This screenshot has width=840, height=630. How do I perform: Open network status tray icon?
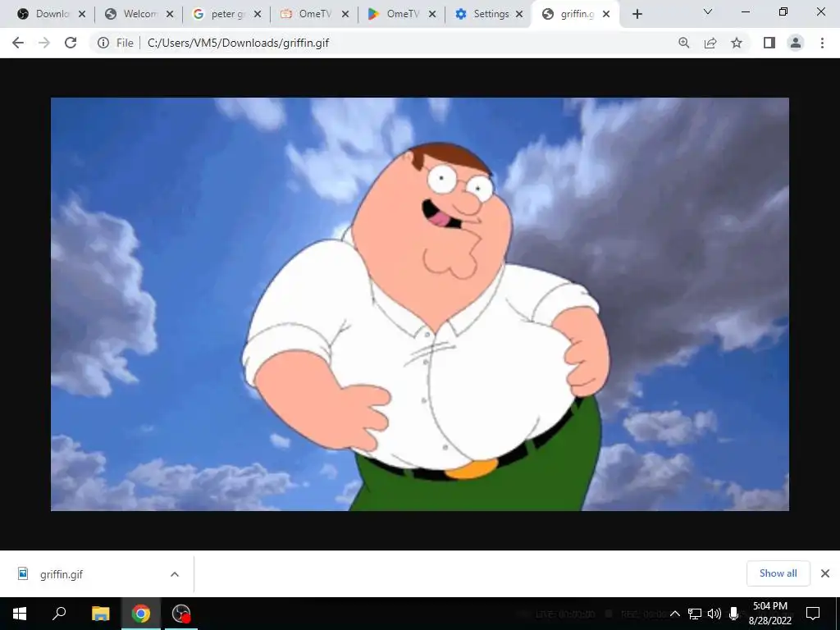point(695,614)
